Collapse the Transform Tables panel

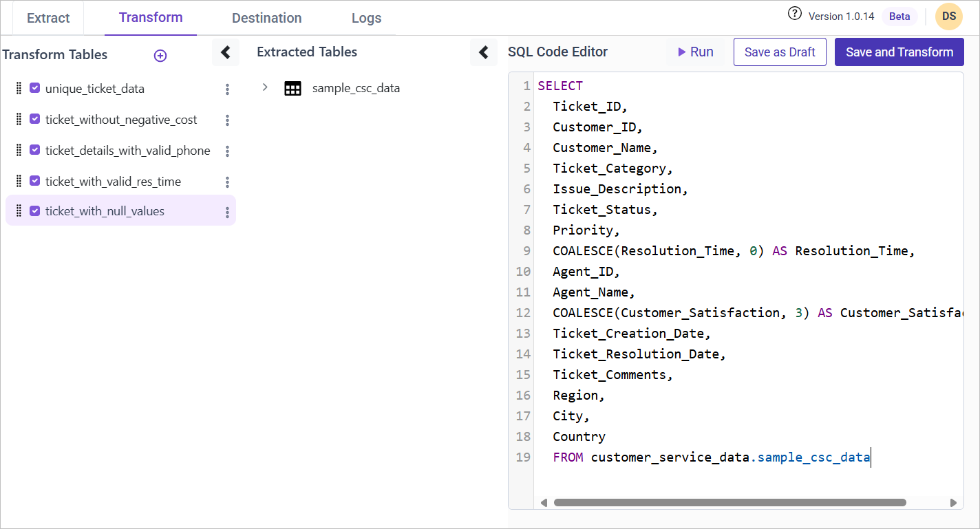click(x=225, y=52)
